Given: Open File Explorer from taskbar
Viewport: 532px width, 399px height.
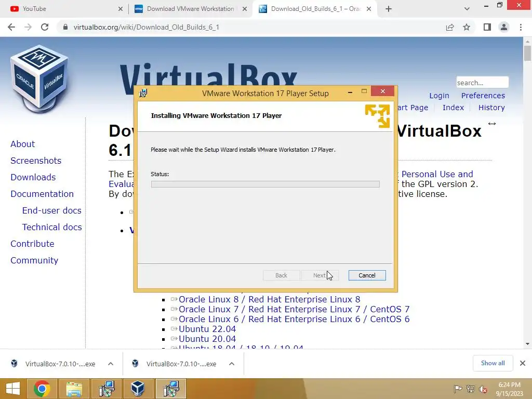Looking at the screenshot, I should pos(74,389).
